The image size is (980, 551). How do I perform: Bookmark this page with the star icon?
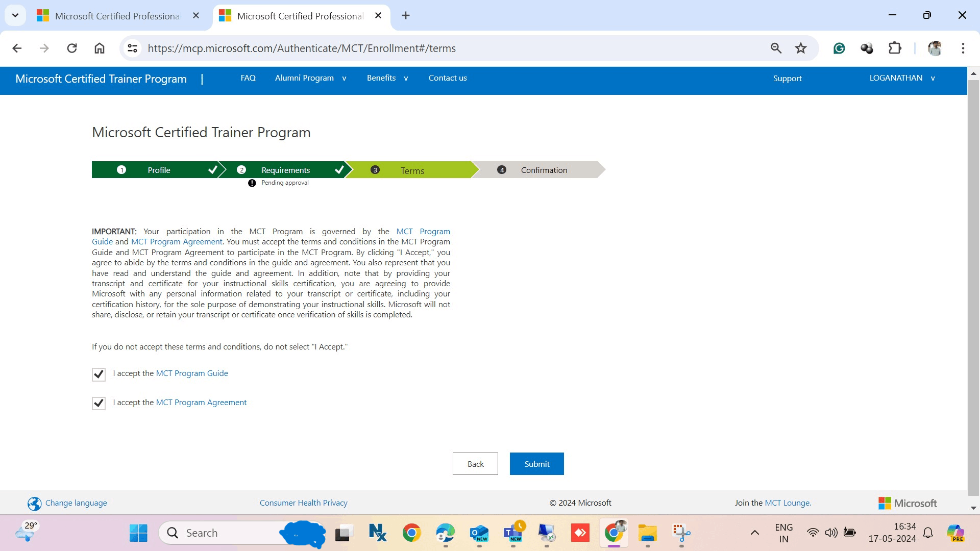pos(801,48)
